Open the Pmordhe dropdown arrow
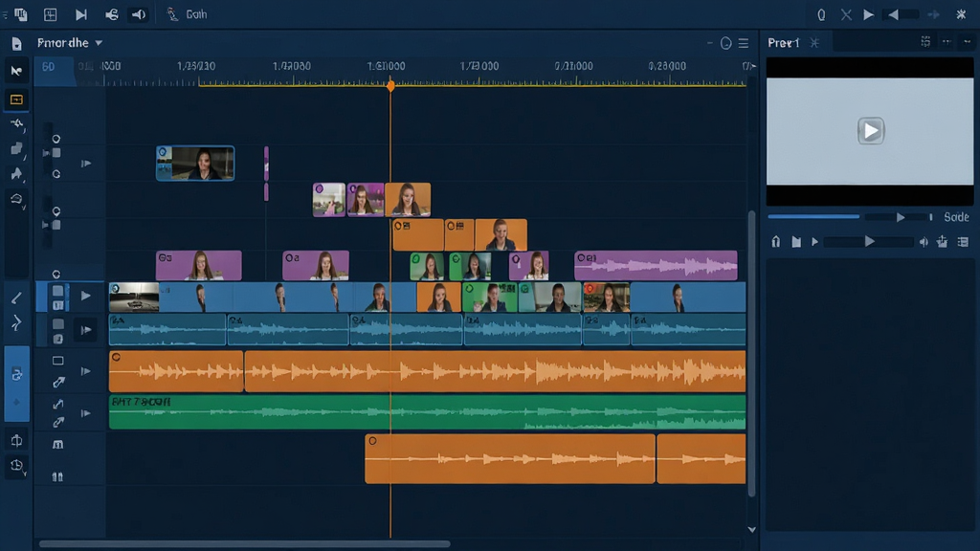This screenshot has width=980, height=551. coord(99,43)
